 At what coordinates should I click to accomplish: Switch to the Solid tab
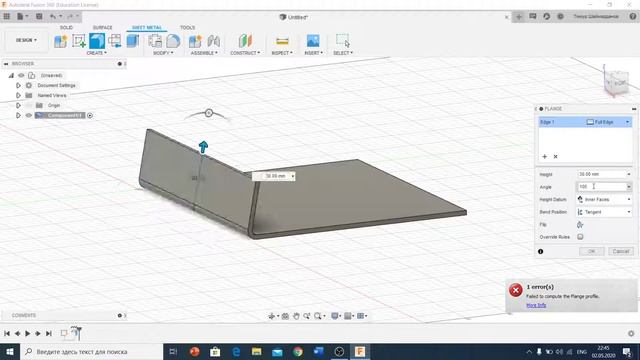click(x=66, y=27)
